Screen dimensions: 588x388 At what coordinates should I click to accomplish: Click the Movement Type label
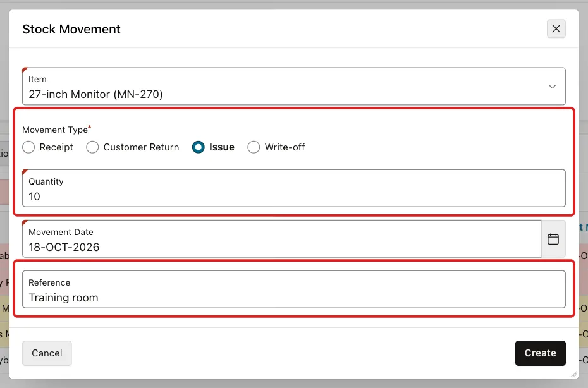point(55,130)
